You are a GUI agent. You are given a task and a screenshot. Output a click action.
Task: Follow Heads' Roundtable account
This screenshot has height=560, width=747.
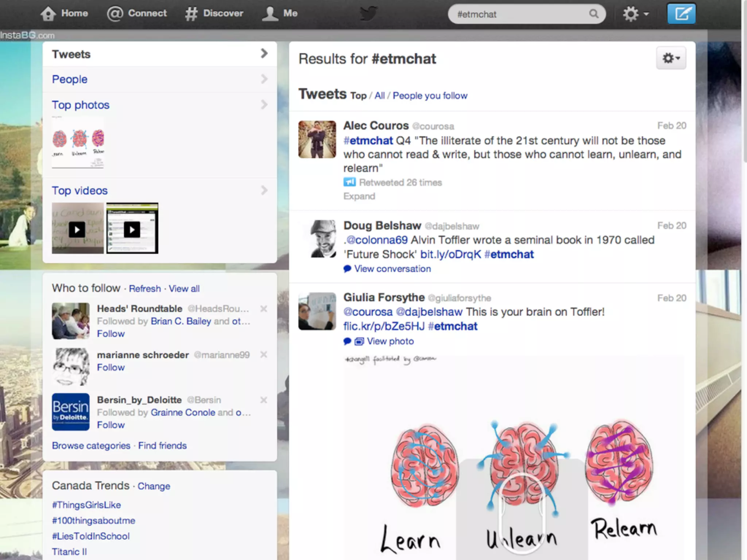[111, 334]
